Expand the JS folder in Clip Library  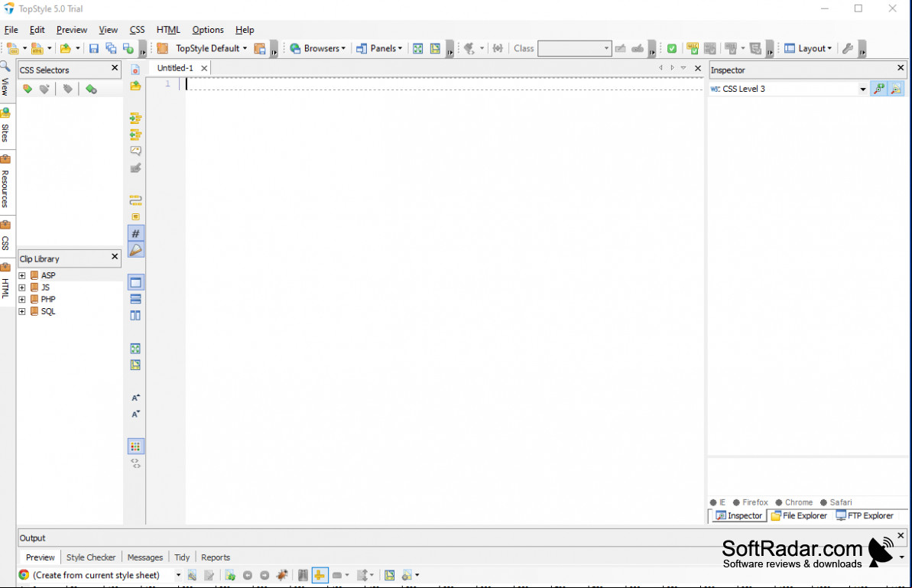click(22, 288)
